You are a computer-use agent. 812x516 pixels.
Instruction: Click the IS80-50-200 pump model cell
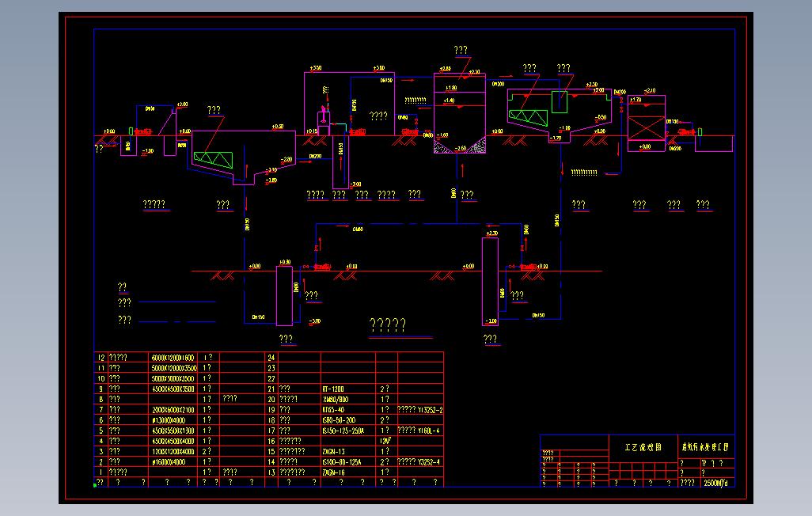tap(340, 420)
